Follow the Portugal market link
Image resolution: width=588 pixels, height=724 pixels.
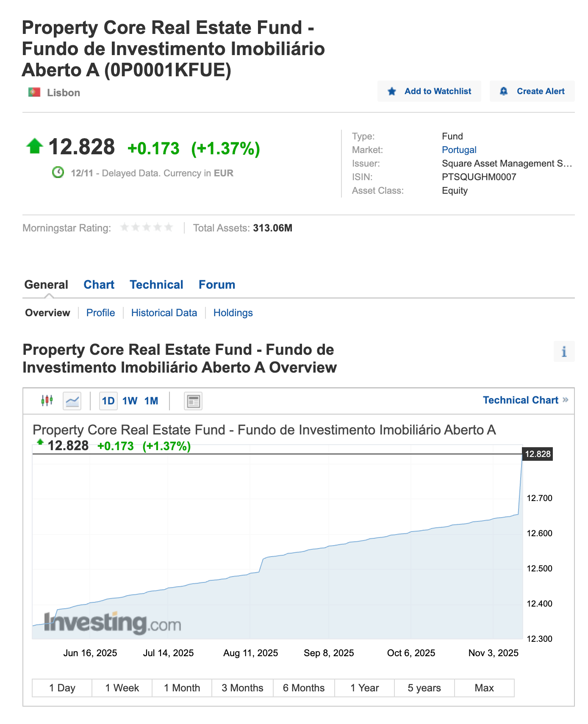point(459,150)
